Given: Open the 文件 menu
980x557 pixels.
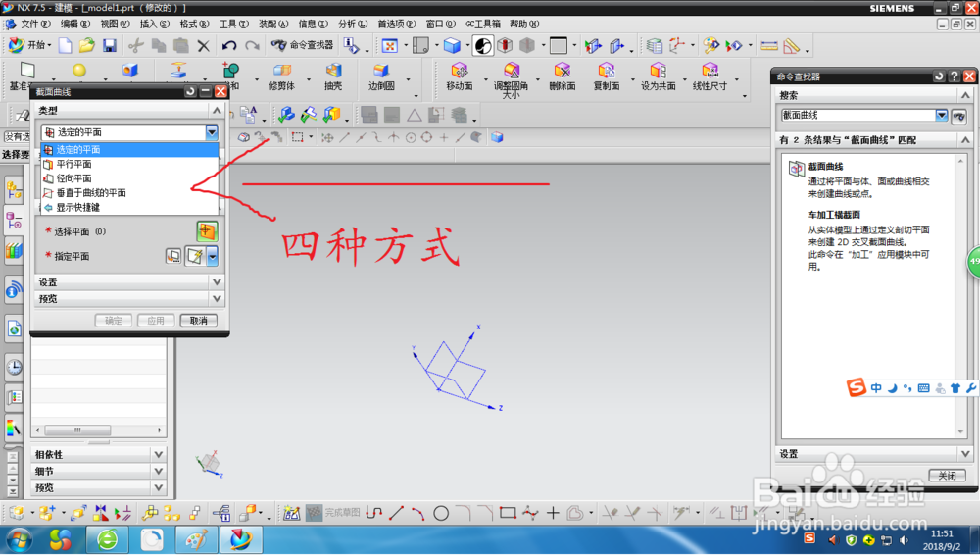Looking at the screenshot, I should [35, 24].
